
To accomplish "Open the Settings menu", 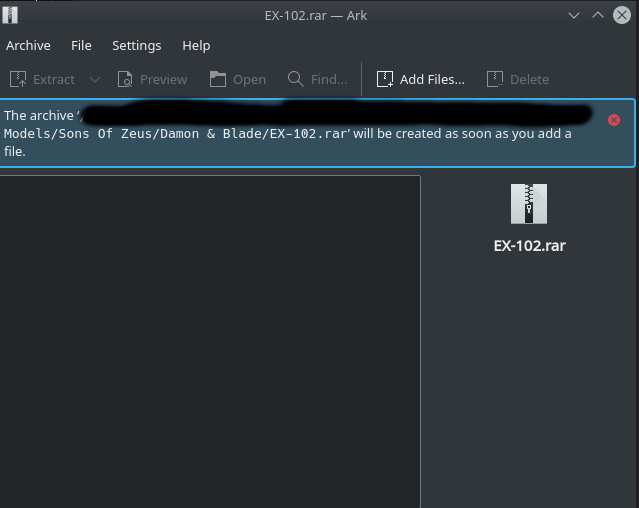I will (137, 46).
